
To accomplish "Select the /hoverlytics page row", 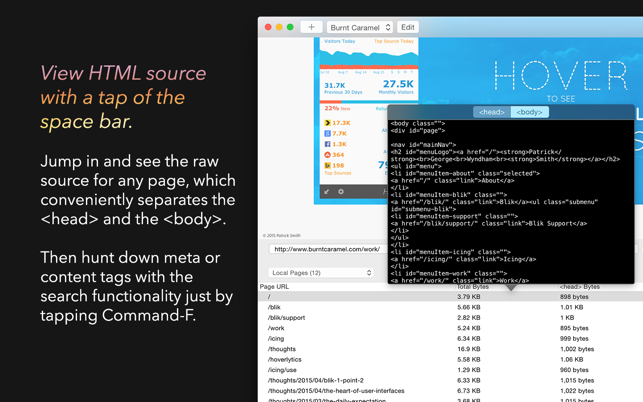I will point(451,359).
